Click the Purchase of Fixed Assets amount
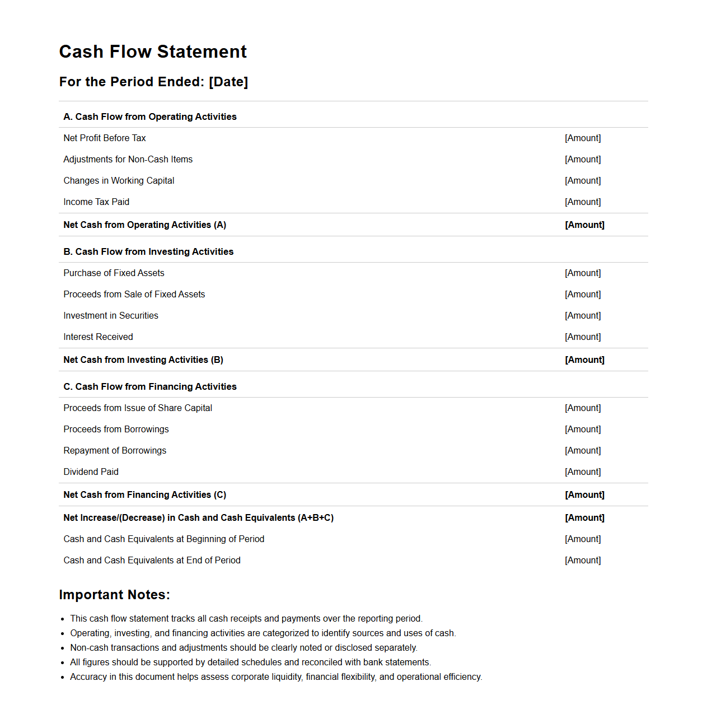The width and height of the screenshot is (707, 728). click(583, 273)
